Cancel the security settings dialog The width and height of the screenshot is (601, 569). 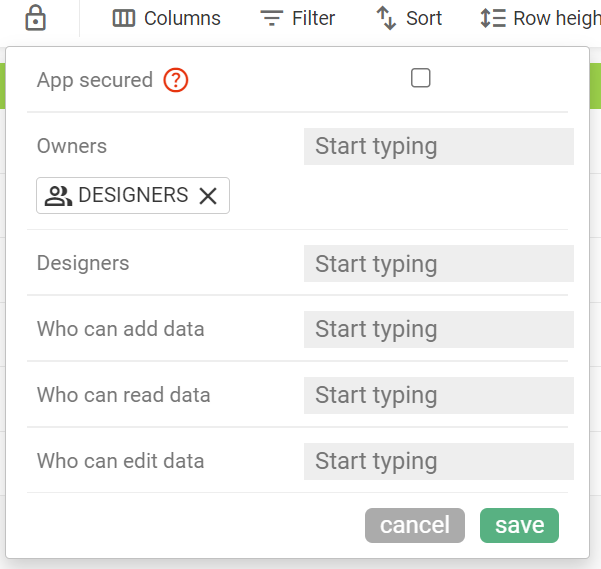click(415, 525)
